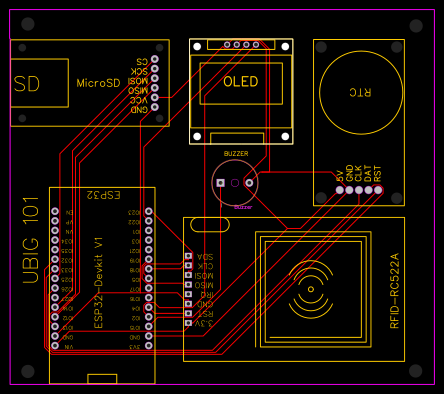
Task: Select the SDA pad on RFID module
Action: (189, 256)
